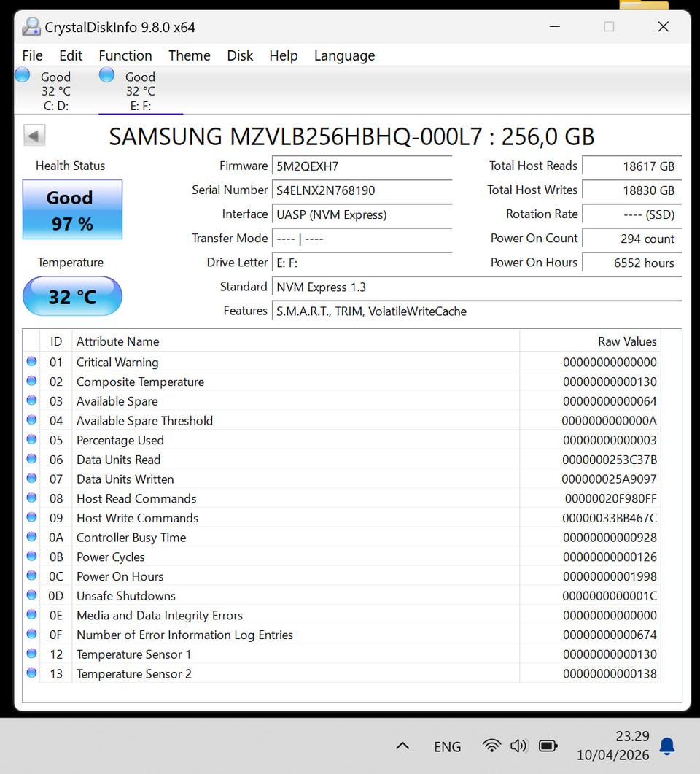
Task: Click the 32 °C temperature button
Action: [72, 296]
